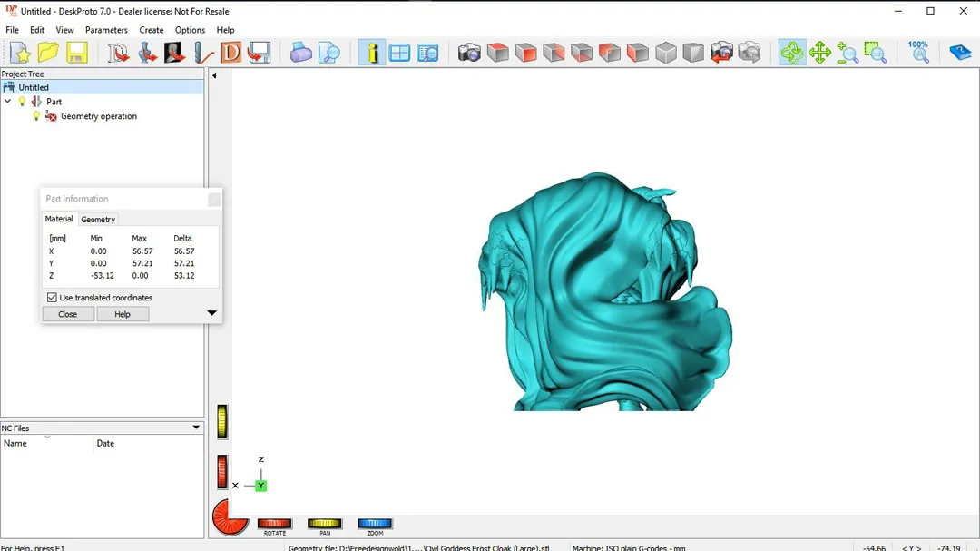Activate the Zoom window icon (dashed rectangle)
The image size is (980, 551).
pyautogui.click(x=876, y=53)
